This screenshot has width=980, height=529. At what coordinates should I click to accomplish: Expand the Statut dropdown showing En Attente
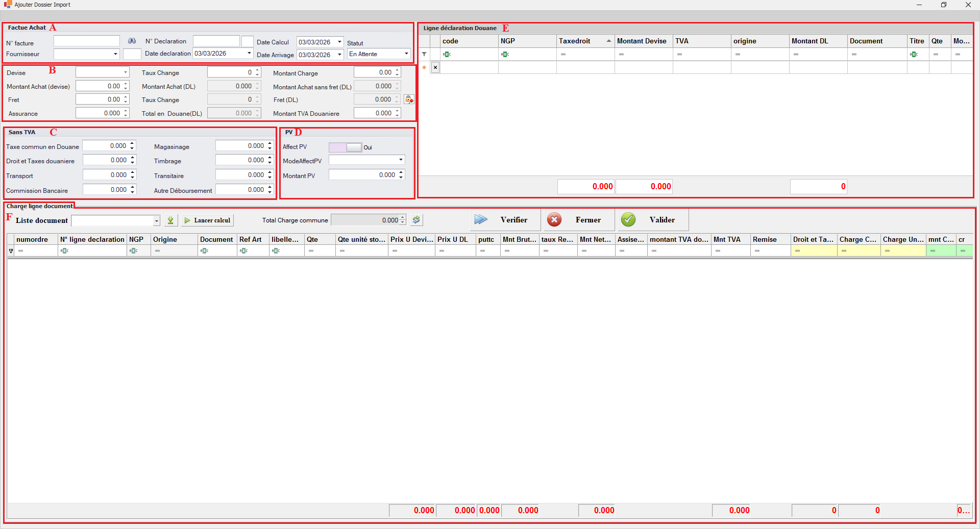tap(406, 54)
